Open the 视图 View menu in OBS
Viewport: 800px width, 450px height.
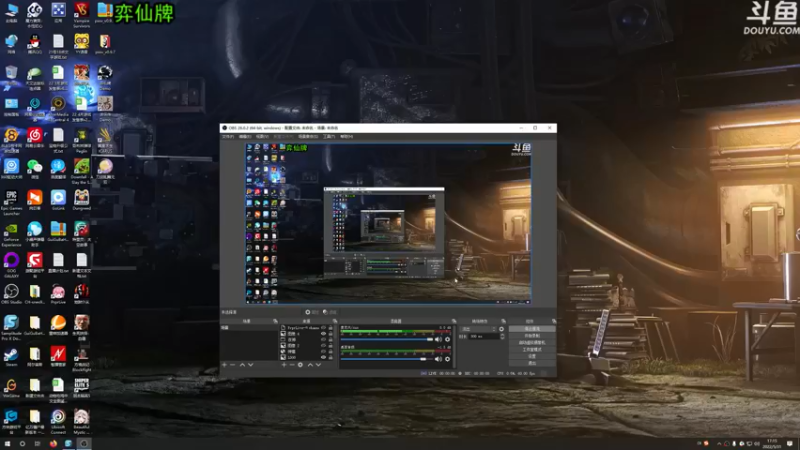tap(262, 137)
